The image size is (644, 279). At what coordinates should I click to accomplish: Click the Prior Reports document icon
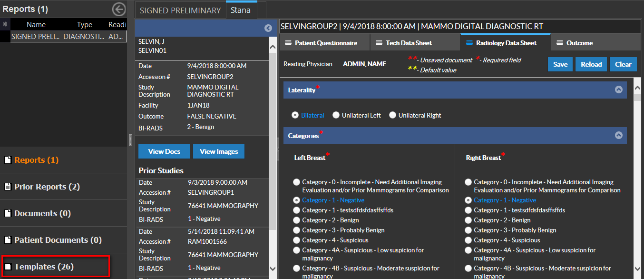[8, 187]
